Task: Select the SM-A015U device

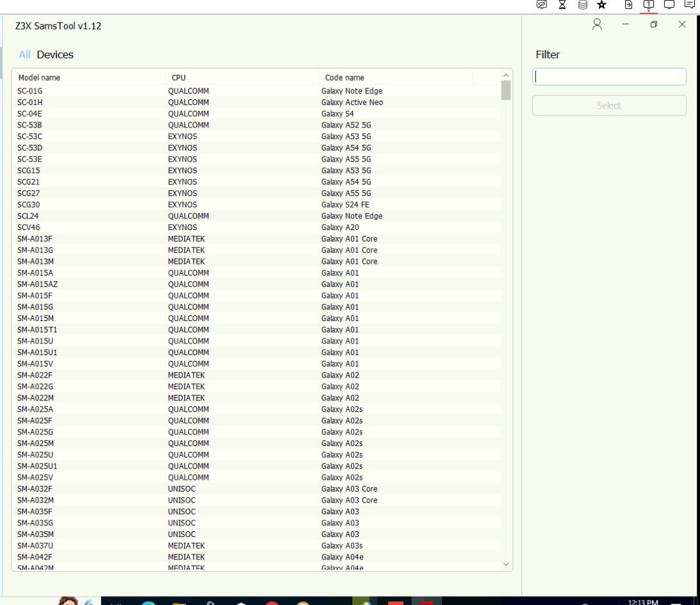Action: 257,342
